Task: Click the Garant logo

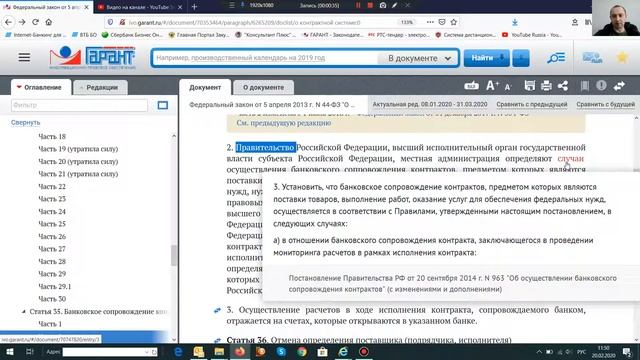Action: [x=92, y=57]
